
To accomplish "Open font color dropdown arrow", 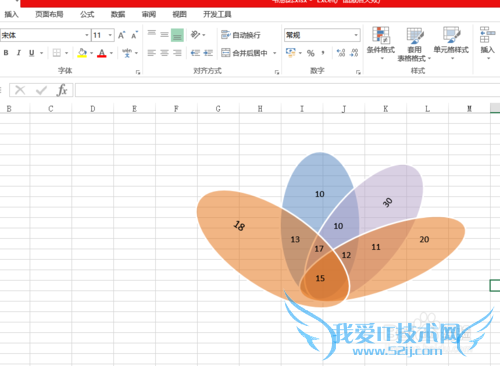I will coord(111,53).
